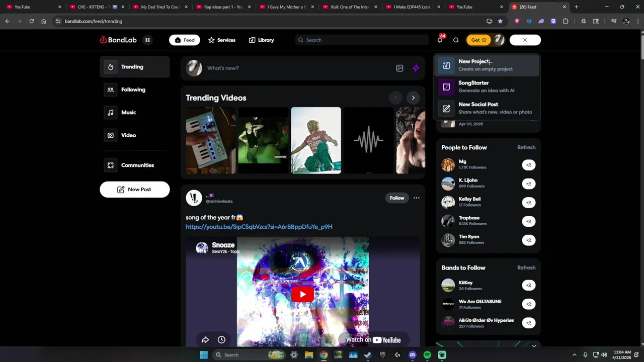Open post options three-dot menu
Image resolution: width=644 pixels, height=362 pixels.
click(x=417, y=198)
